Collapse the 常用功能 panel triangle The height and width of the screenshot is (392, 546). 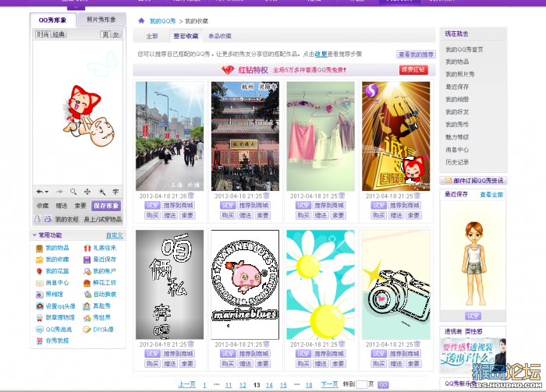34,235
